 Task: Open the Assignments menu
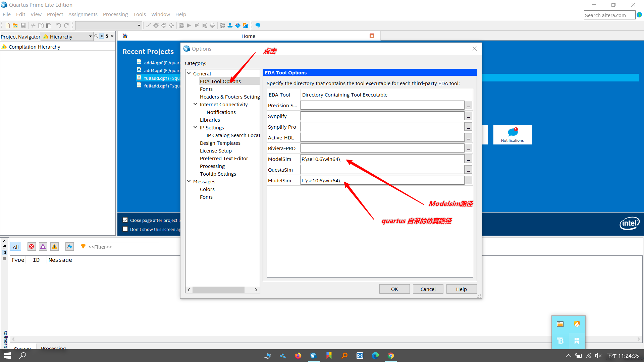[83, 14]
